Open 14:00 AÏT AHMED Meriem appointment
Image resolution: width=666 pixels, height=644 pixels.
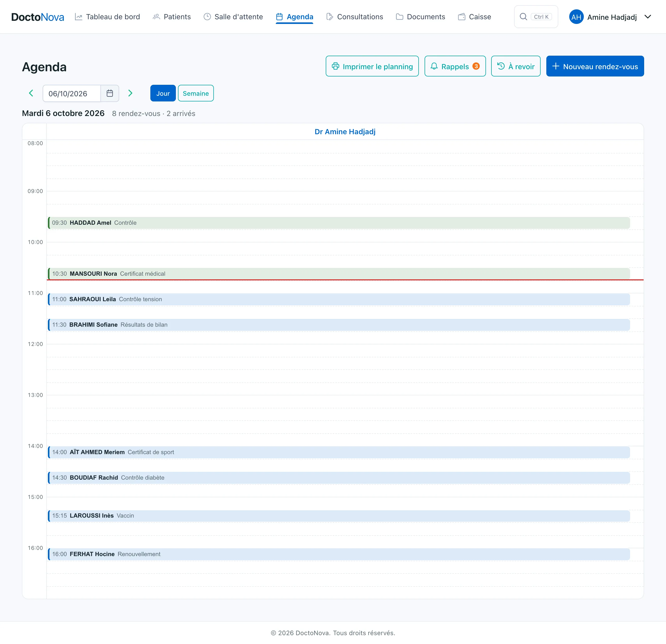point(339,452)
